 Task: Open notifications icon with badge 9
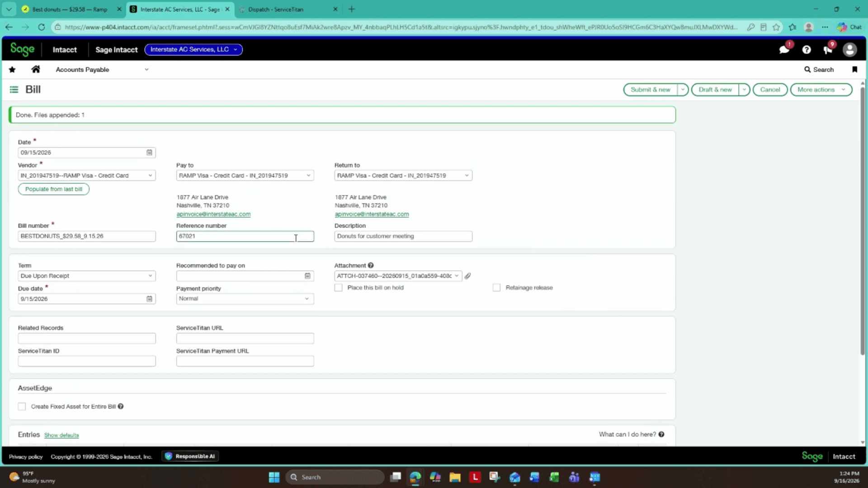click(x=828, y=50)
